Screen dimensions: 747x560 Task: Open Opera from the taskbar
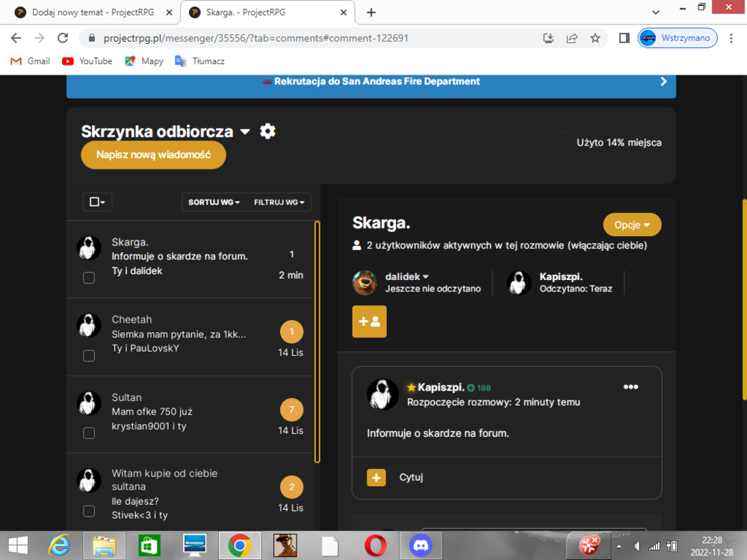click(376, 545)
